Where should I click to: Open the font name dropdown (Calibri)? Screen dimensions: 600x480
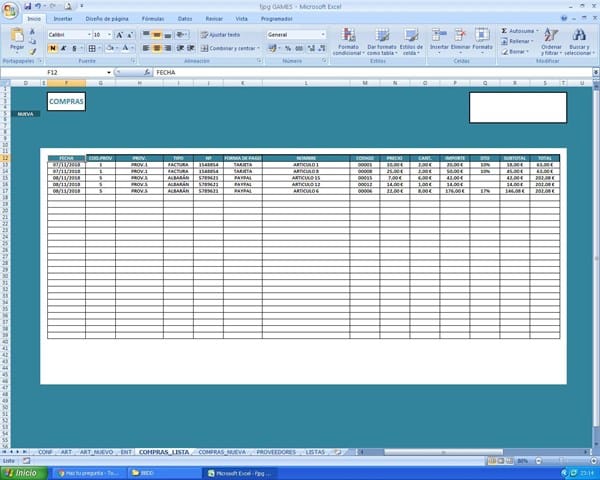89,35
